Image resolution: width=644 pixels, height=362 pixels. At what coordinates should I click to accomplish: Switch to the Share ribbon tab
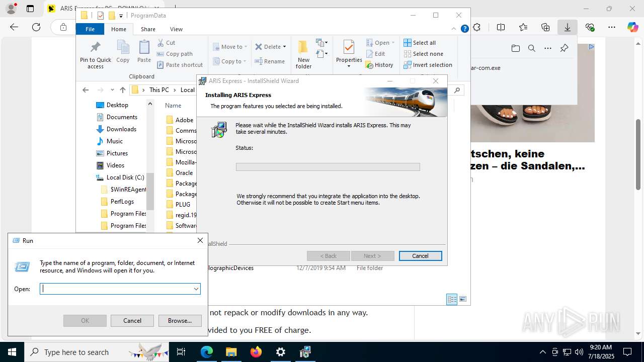[x=148, y=29]
